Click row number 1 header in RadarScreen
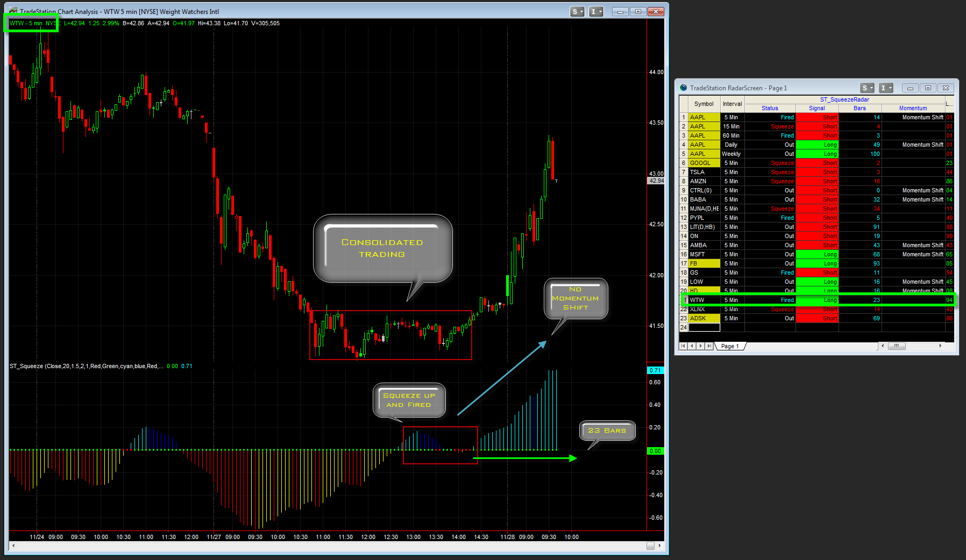966x560 pixels. click(684, 117)
